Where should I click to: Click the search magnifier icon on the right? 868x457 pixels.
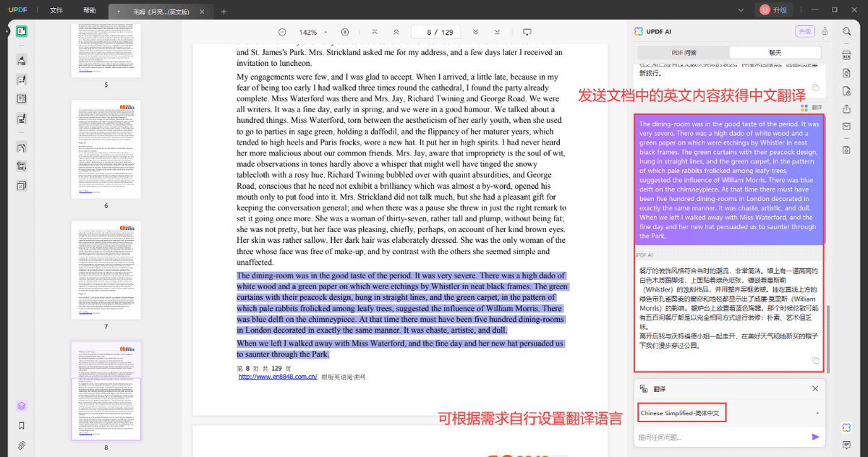point(846,31)
